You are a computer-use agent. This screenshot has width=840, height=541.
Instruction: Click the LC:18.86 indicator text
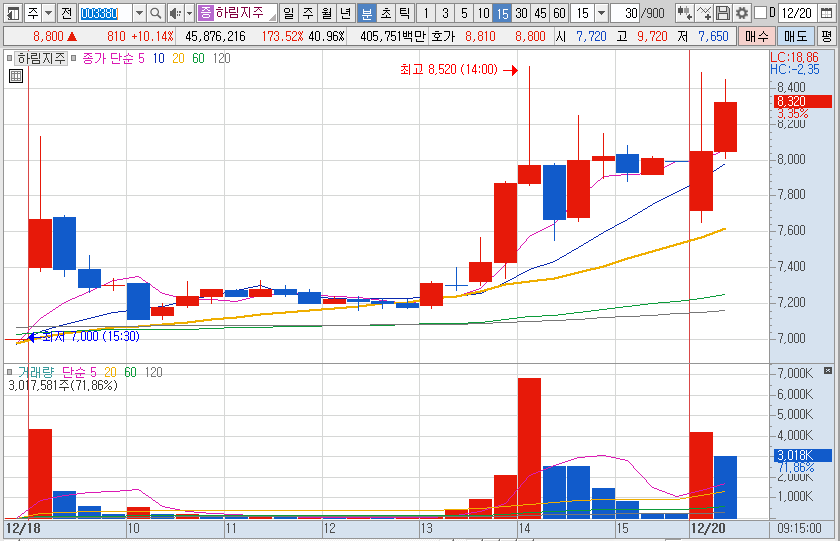click(794, 57)
